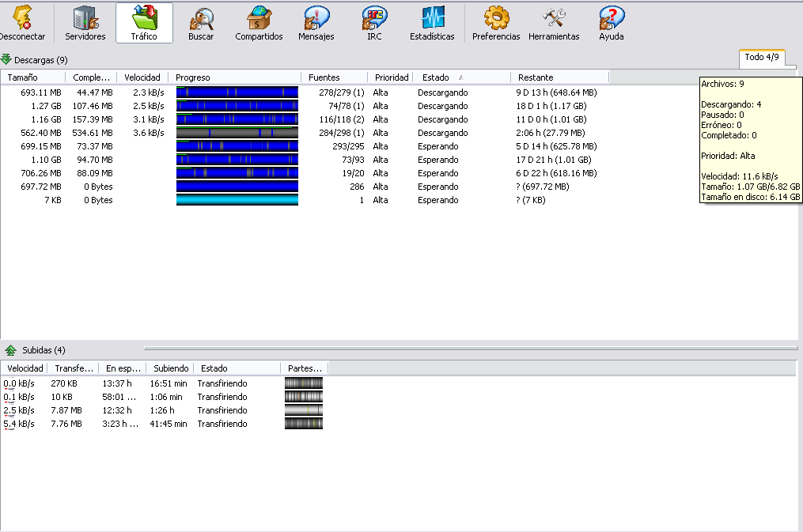This screenshot has width=803, height=532.
Task: Sort uploads by Velocidad column
Action: point(25,368)
